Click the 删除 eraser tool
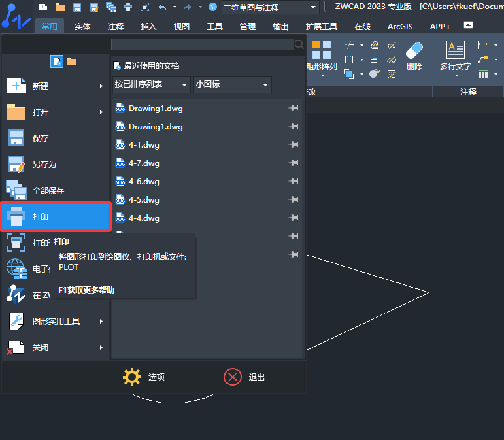The height and width of the screenshot is (440, 504). point(414,56)
